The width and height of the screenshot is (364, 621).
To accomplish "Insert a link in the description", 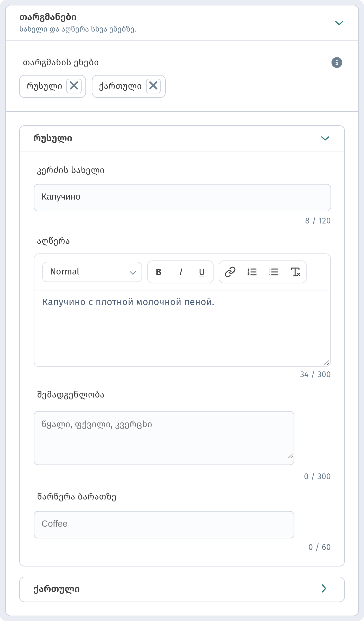I will click(x=230, y=272).
